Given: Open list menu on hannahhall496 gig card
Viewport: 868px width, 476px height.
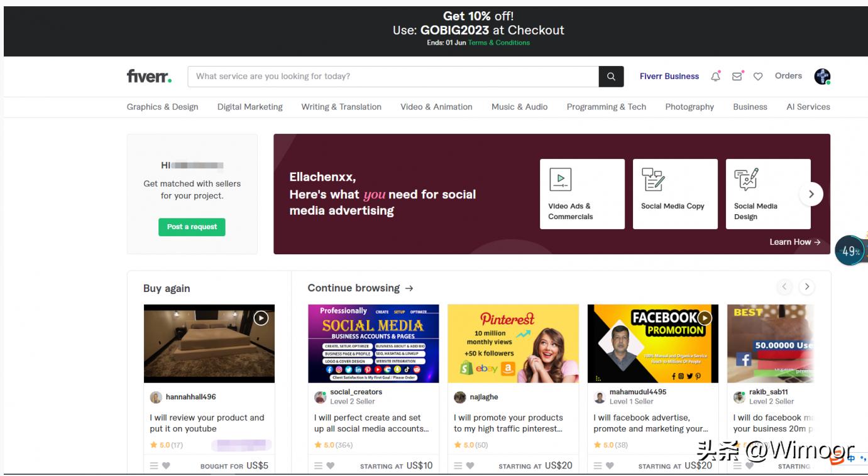Looking at the screenshot, I should (154, 466).
